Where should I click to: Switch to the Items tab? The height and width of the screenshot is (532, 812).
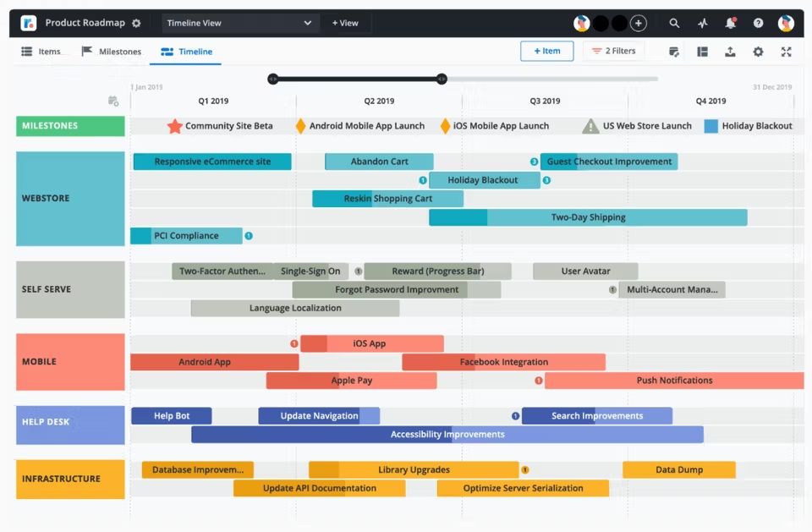pyautogui.click(x=41, y=52)
